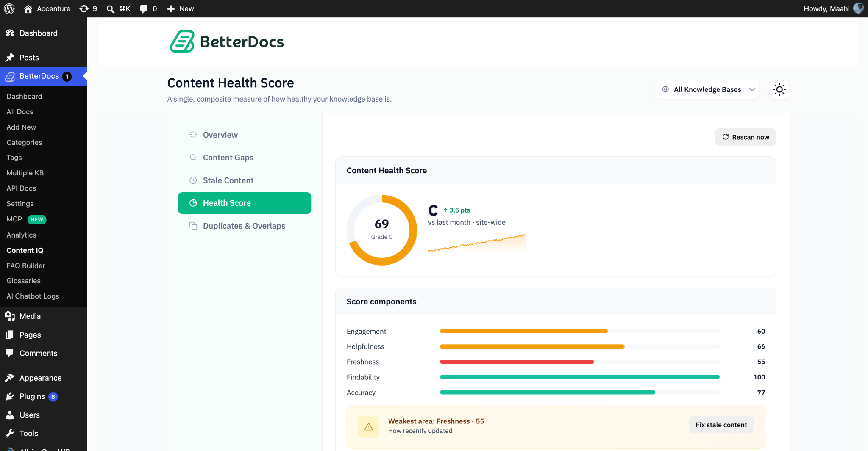Viewport: 868px width, 451px height.
Task: Click the BetterDocs sidebar menu icon
Action: [x=10, y=76]
